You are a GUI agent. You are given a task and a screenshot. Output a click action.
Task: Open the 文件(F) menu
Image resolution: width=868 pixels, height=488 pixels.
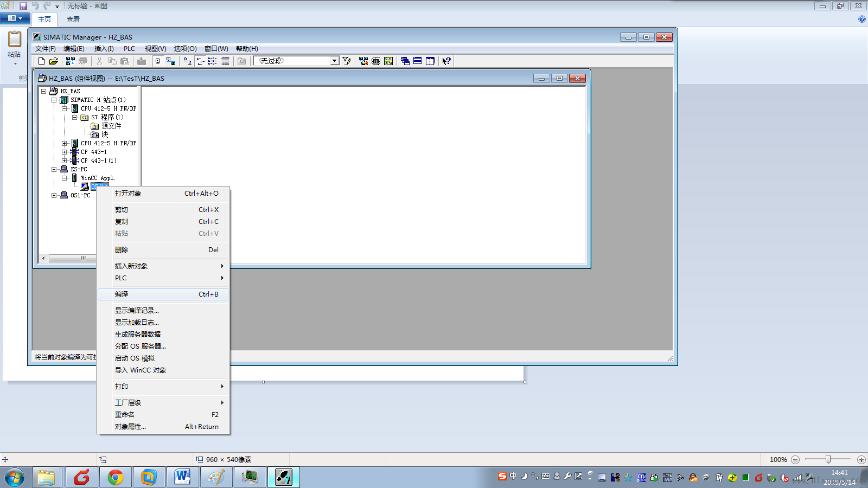coord(46,49)
